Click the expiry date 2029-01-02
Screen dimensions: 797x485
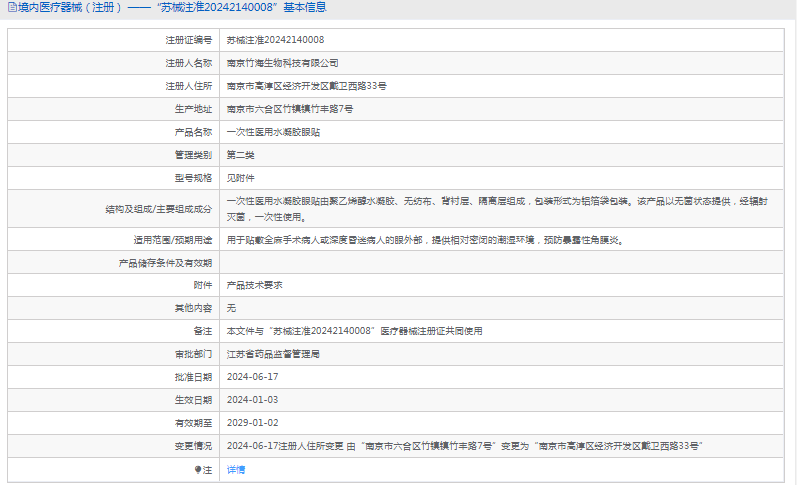[252, 423]
